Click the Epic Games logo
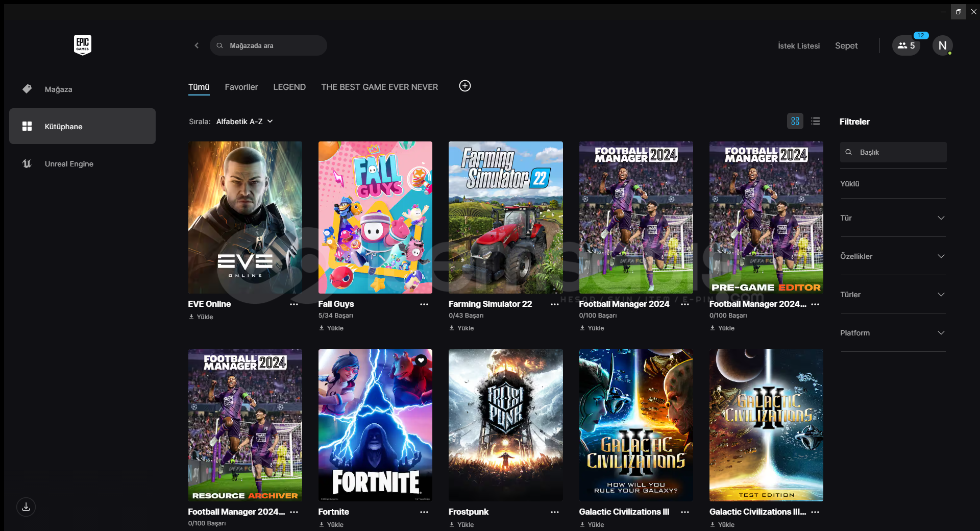 82,45
